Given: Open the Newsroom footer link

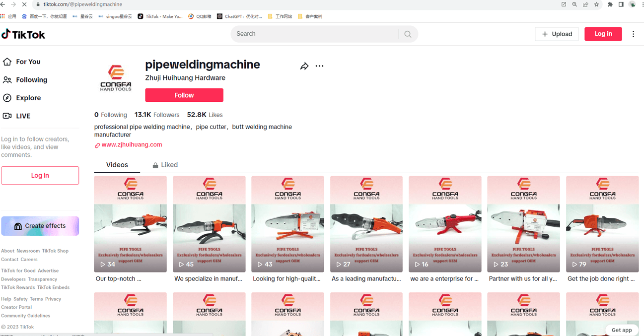Looking at the screenshot, I should 28,251.
